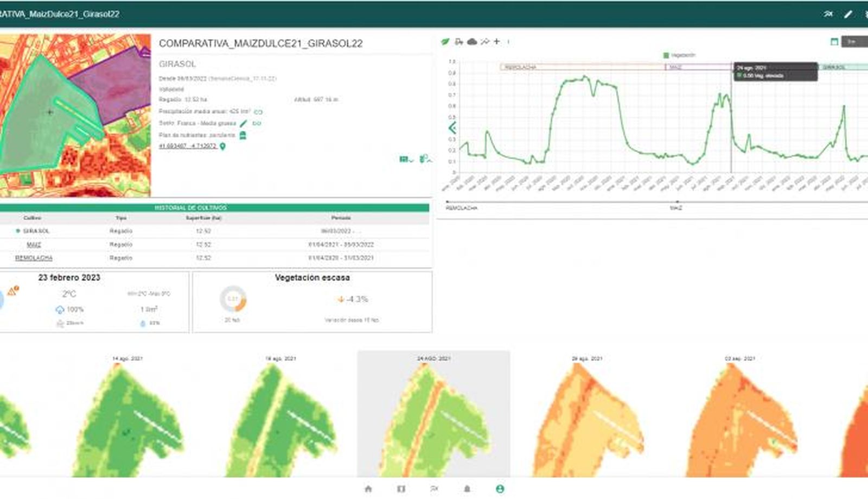Select the tractor machinery icon above the chart

coord(459,42)
